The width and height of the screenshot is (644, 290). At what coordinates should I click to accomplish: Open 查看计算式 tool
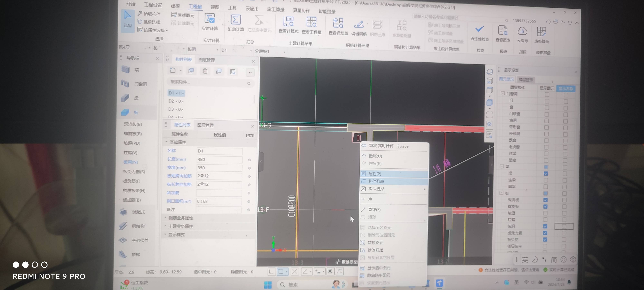pos(288,22)
